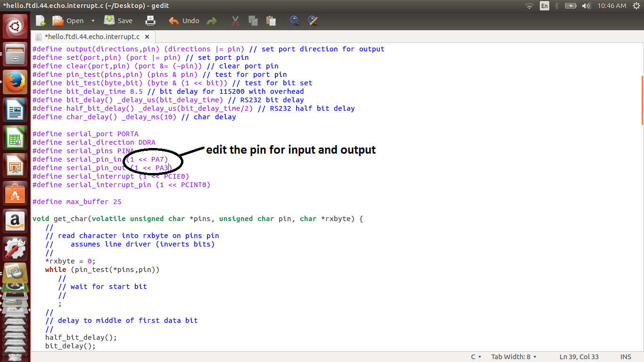644x362 pixels.
Task: Launch LibreOffice Writer from the launcher
Action: coord(15,109)
